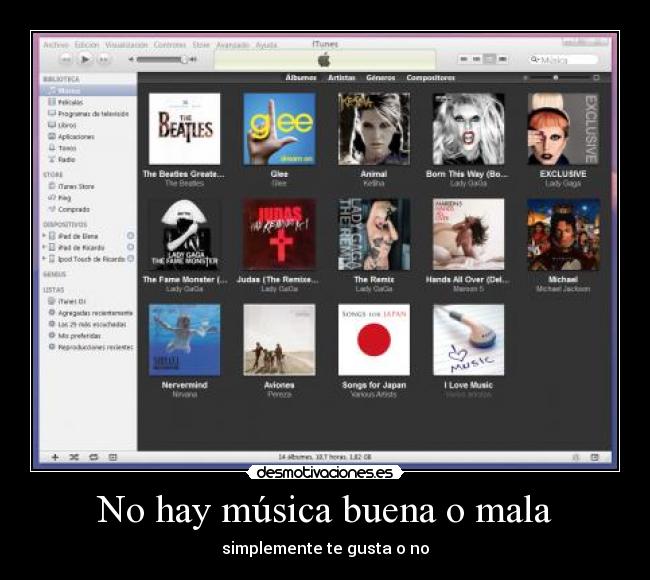Select grid view button
This screenshot has height=580, width=650.
(490, 59)
